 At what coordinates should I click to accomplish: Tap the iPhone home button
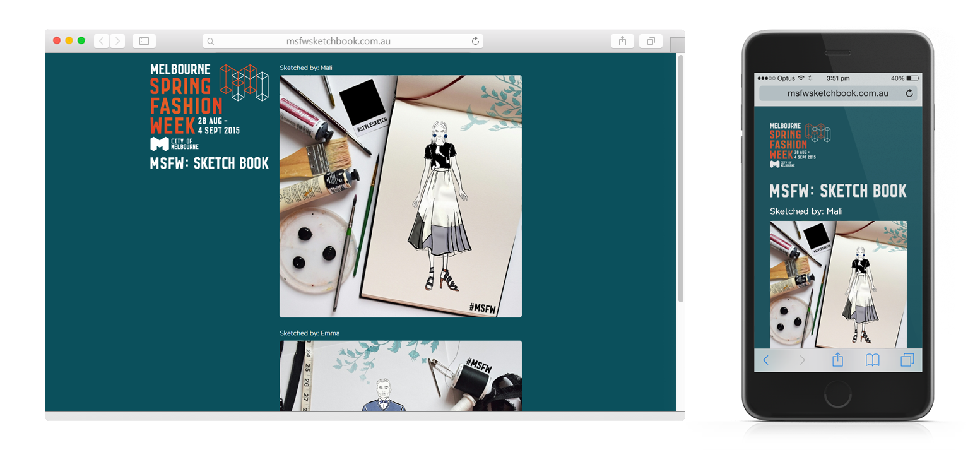click(837, 396)
